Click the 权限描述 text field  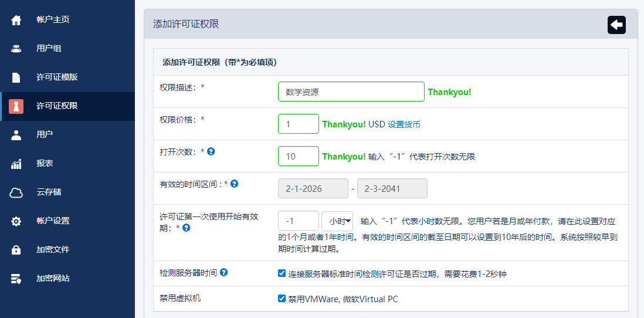click(351, 92)
